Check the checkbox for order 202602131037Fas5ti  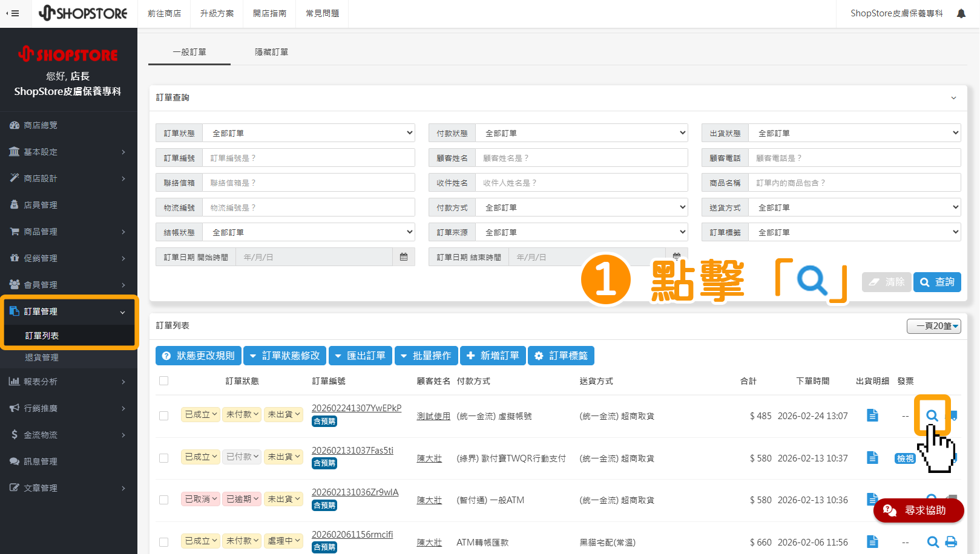coord(163,458)
